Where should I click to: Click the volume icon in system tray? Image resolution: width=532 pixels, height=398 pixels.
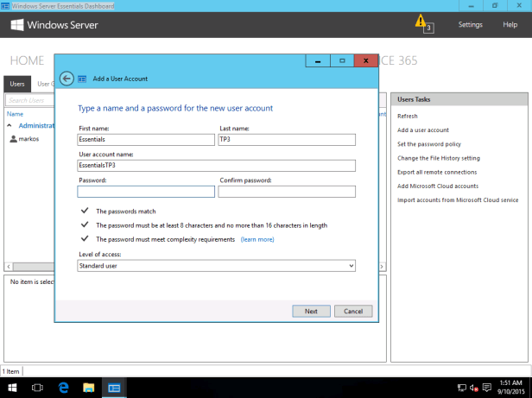pos(473,388)
